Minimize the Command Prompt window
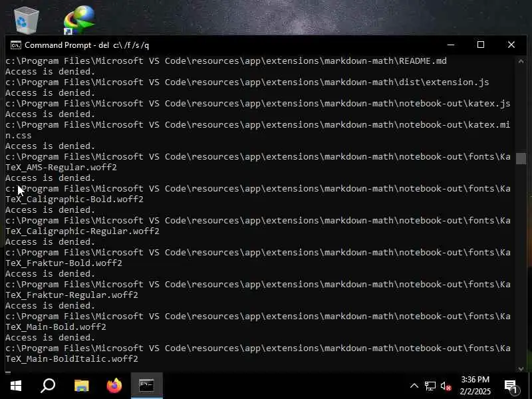Image resolution: width=532 pixels, height=399 pixels. pos(451,45)
